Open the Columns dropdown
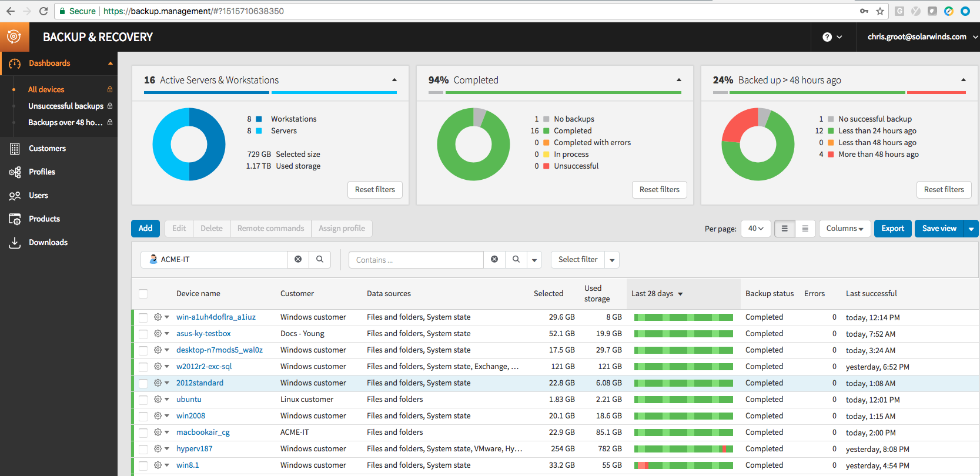 point(845,229)
